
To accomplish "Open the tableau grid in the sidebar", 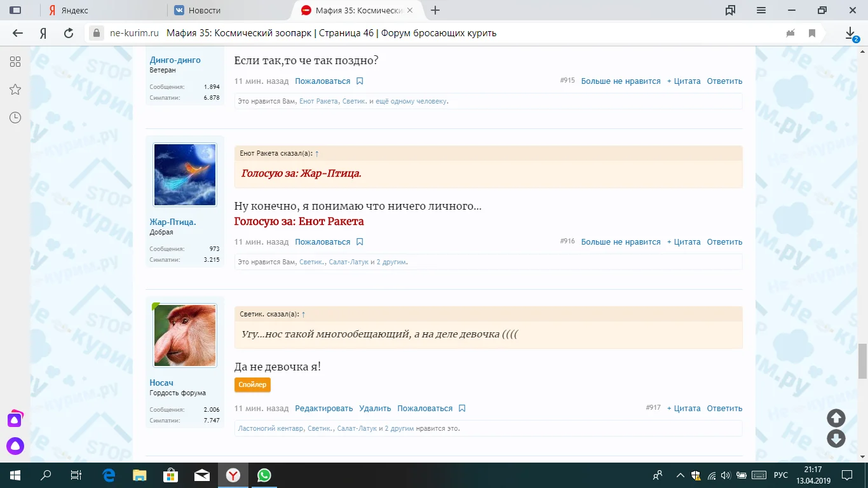I will tap(15, 62).
